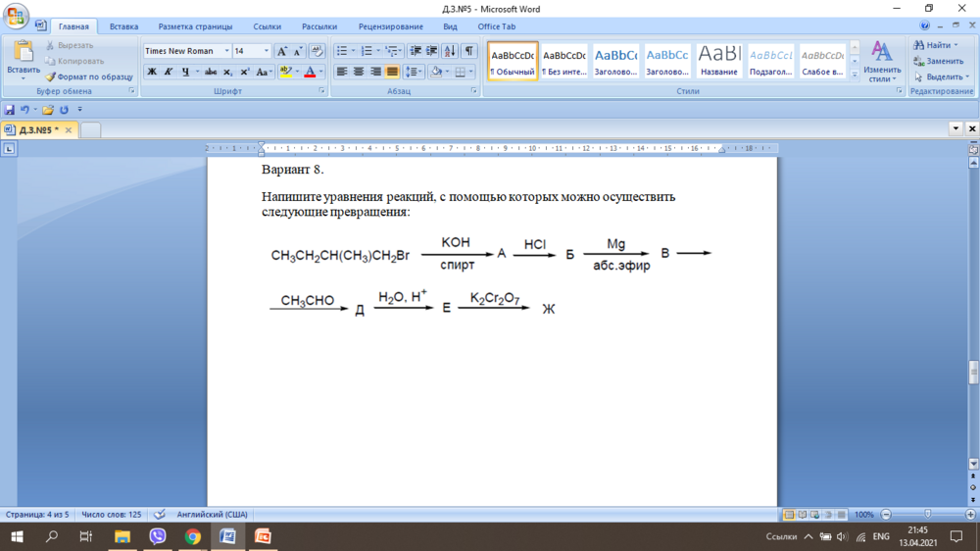Open Google Chrome from the taskbar
This screenshot has width=980, height=551.
click(193, 536)
